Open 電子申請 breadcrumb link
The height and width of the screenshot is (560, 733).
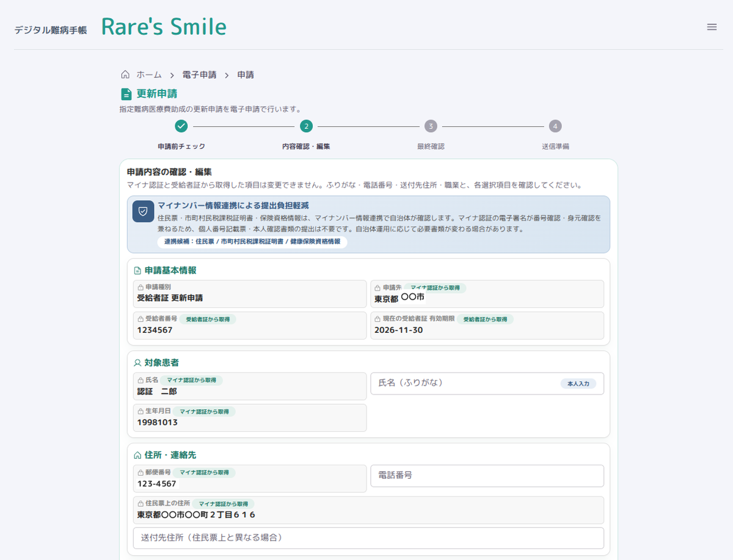199,75
